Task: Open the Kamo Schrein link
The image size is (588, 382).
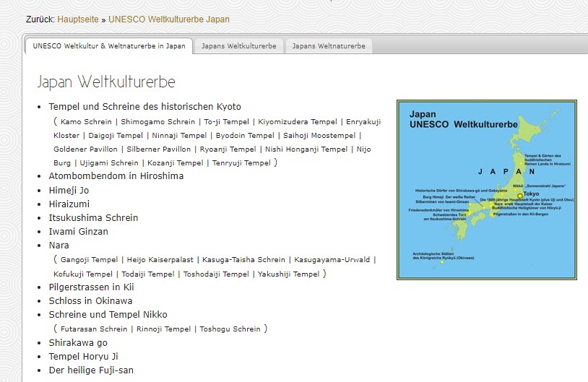Action: pos(86,122)
